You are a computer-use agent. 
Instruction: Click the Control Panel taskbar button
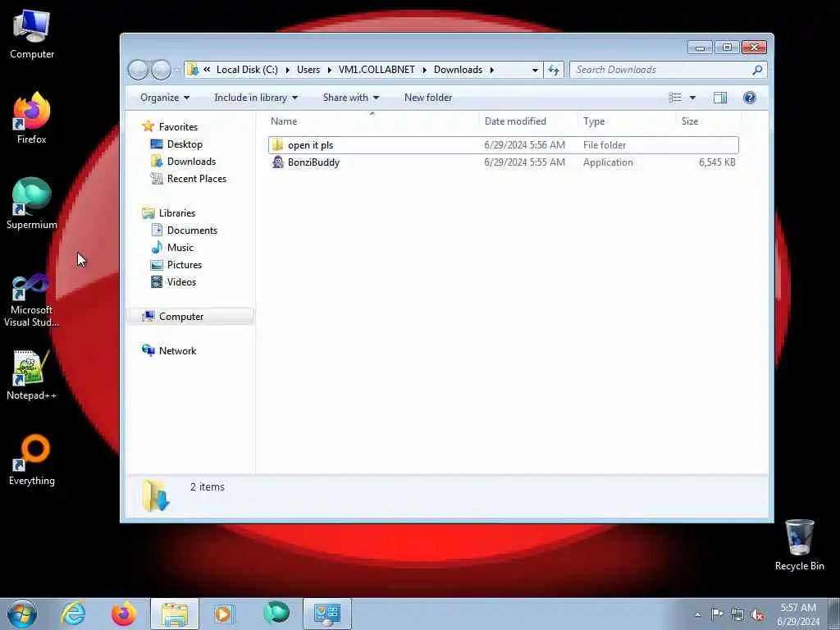327,614
